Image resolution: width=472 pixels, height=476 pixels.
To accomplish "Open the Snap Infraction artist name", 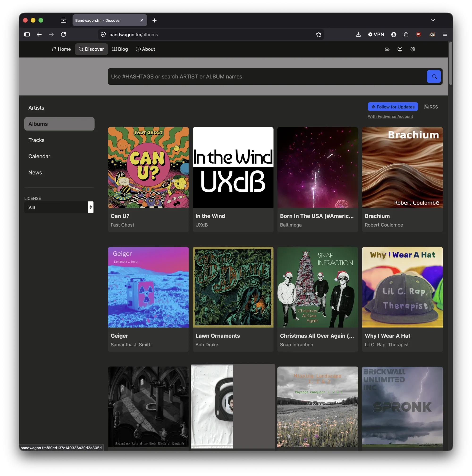I will coord(296,345).
